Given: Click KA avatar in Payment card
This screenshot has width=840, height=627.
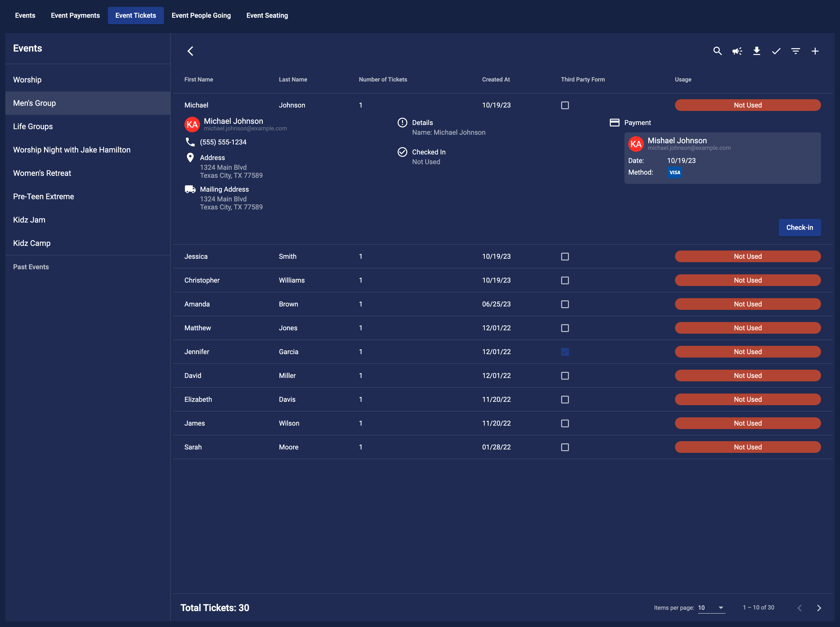Looking at the screenshot, I should pos(636,144).
